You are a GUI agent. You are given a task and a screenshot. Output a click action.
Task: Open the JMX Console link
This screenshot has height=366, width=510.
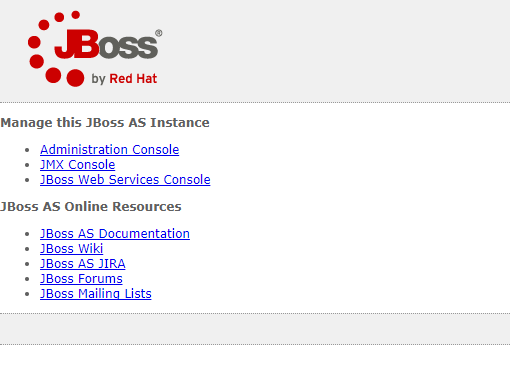coord(78,165)
